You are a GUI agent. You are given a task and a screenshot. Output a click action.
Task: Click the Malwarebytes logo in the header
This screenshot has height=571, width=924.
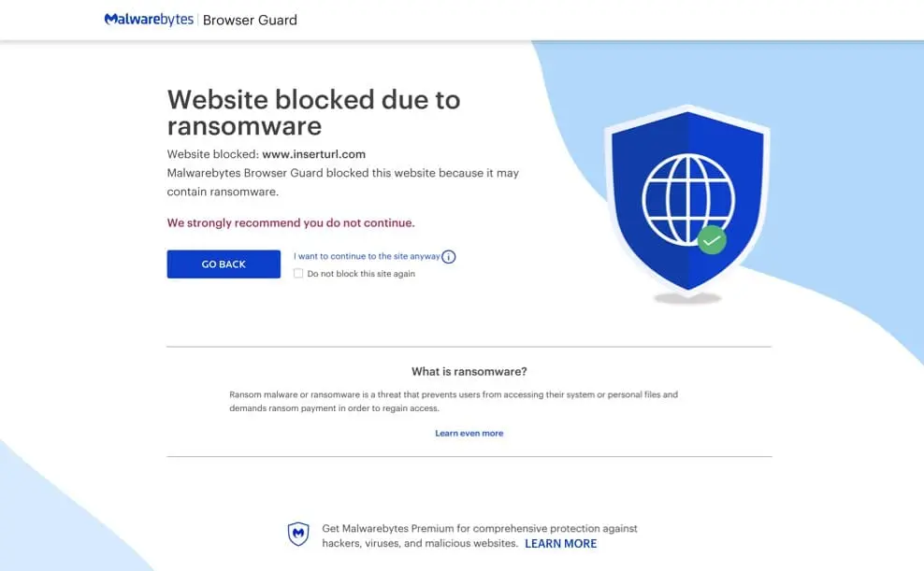click(149, 20)
